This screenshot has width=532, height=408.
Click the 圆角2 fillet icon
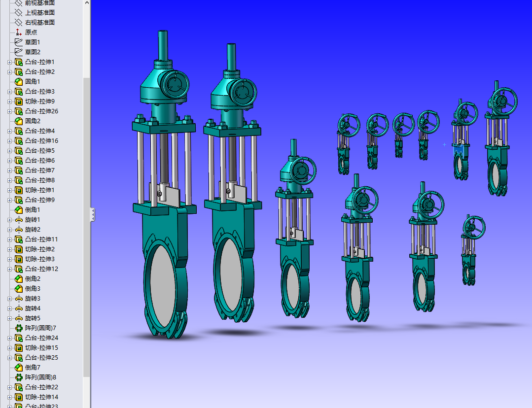19,121
